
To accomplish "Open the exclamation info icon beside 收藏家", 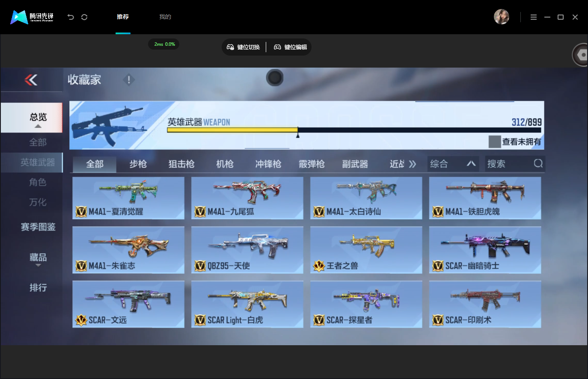I will tap(128, 80).
